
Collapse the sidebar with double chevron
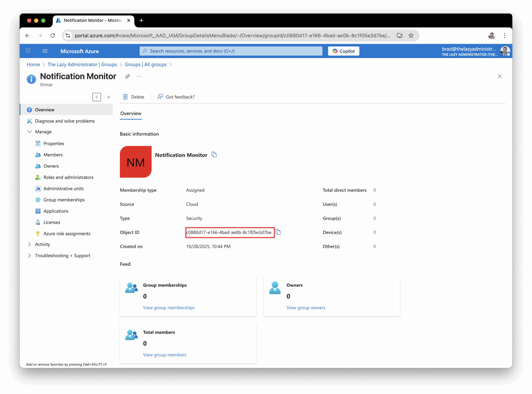coord(109,97)
